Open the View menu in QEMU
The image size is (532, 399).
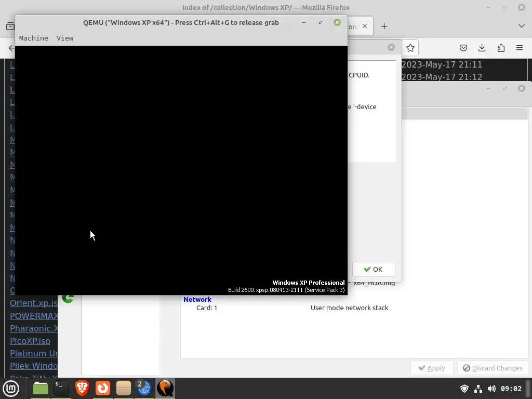click(65, 38)
